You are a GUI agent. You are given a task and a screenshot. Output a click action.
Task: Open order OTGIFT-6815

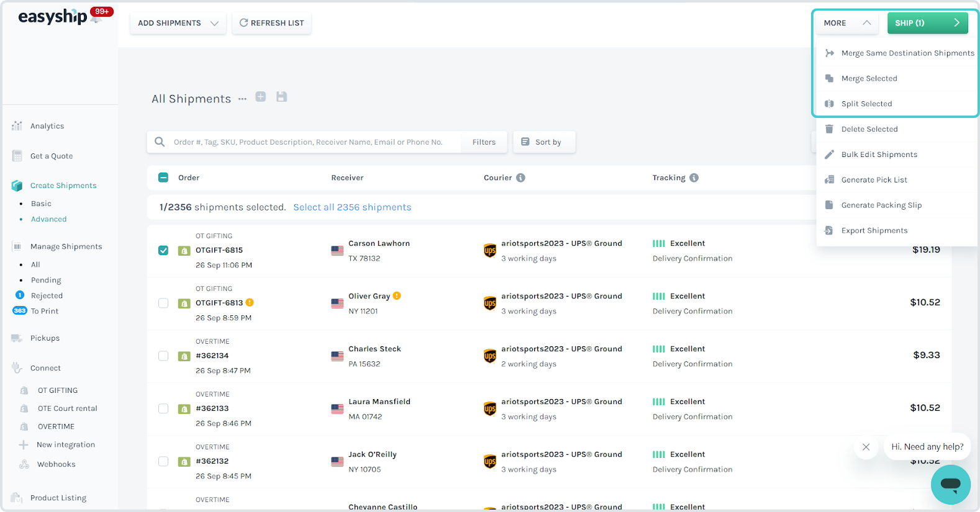pyautogui.click(x=219, y=250)
